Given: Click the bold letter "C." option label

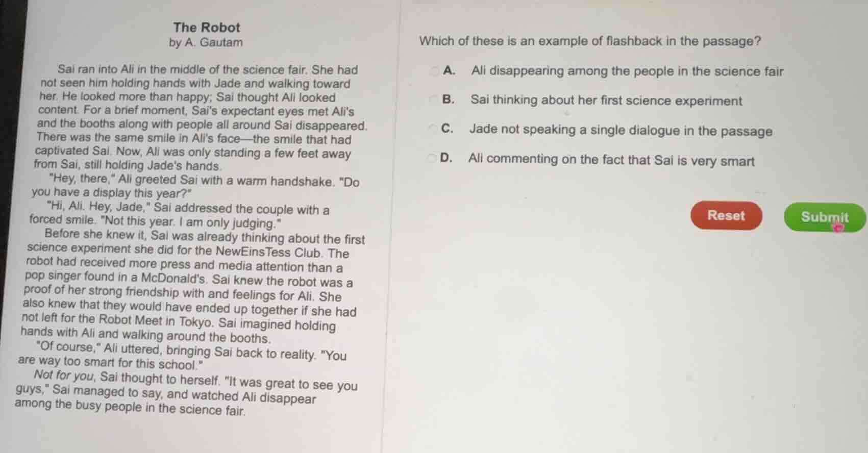Looking at the screenshot, I should point(447,129).
